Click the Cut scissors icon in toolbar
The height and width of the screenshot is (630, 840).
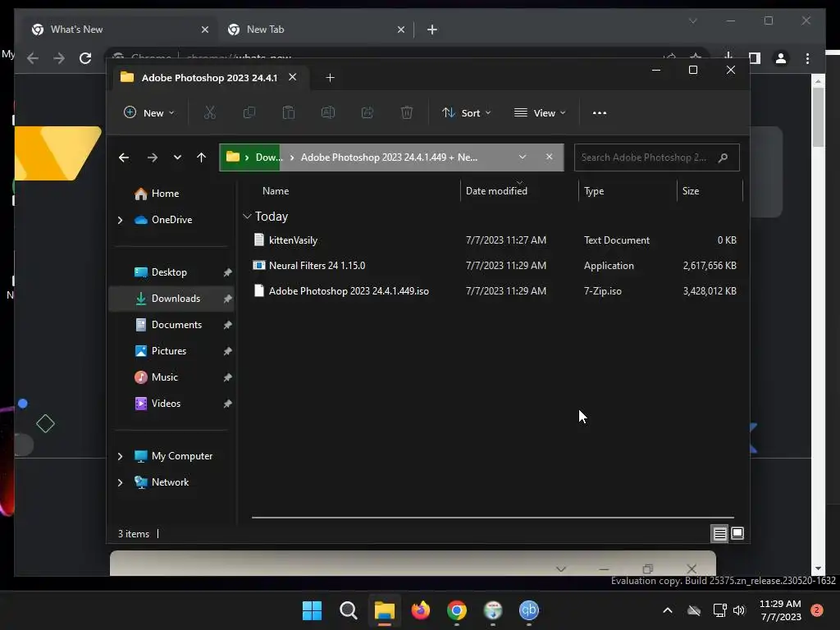(209, 112)
